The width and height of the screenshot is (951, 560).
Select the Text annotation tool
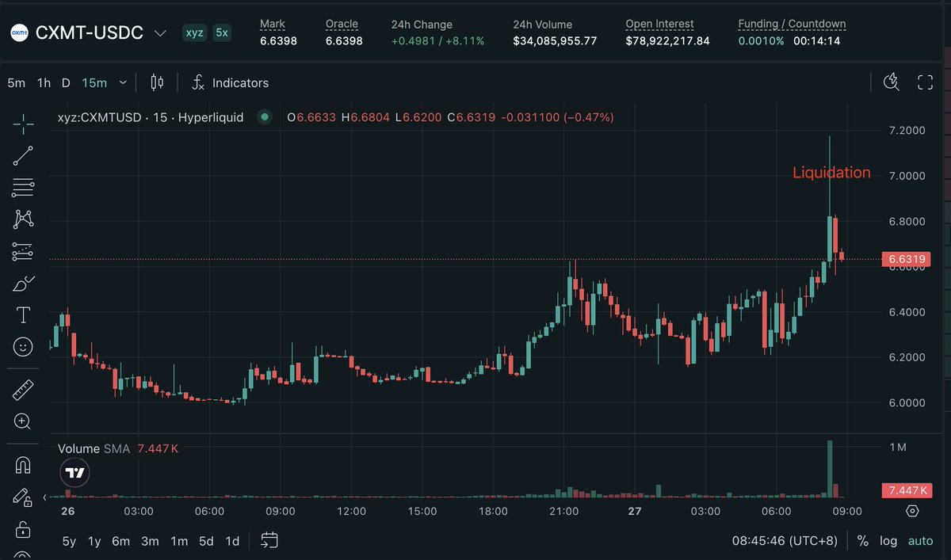[23, 315]
